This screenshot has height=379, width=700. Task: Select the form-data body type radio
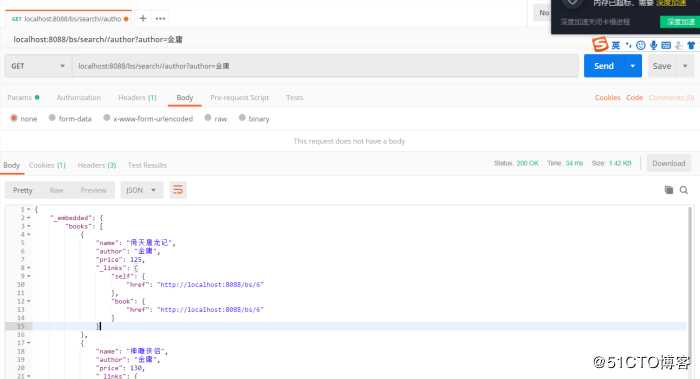52,118
